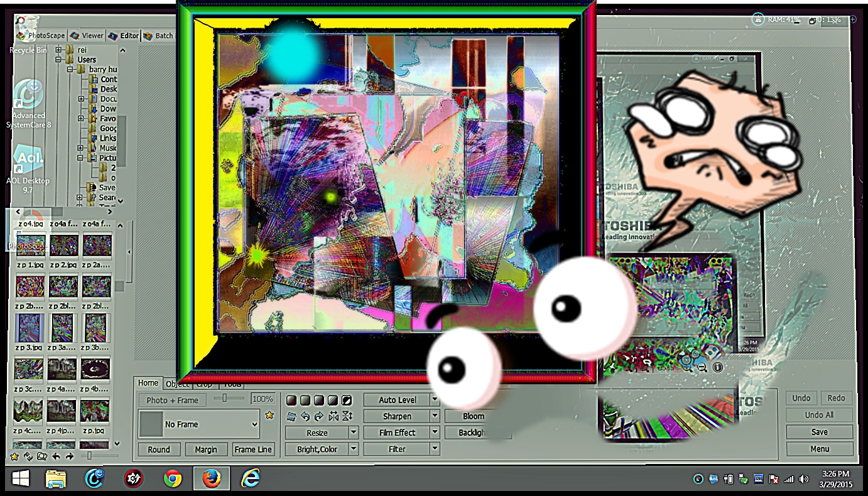Viewport: 868px width, 496px height.
Task: Click the rotate clockwise icon
Action: coord(319,416)
